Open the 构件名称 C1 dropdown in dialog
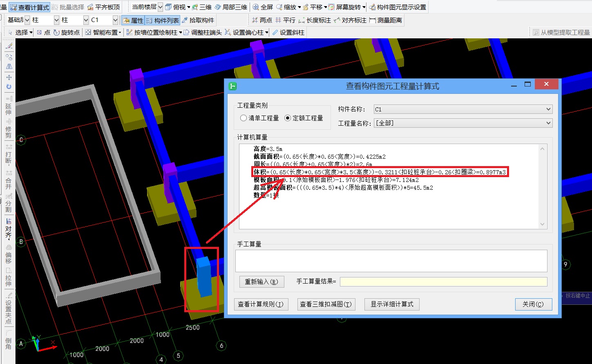Screen dimensions: 592x364 click(x=463, y=109)
